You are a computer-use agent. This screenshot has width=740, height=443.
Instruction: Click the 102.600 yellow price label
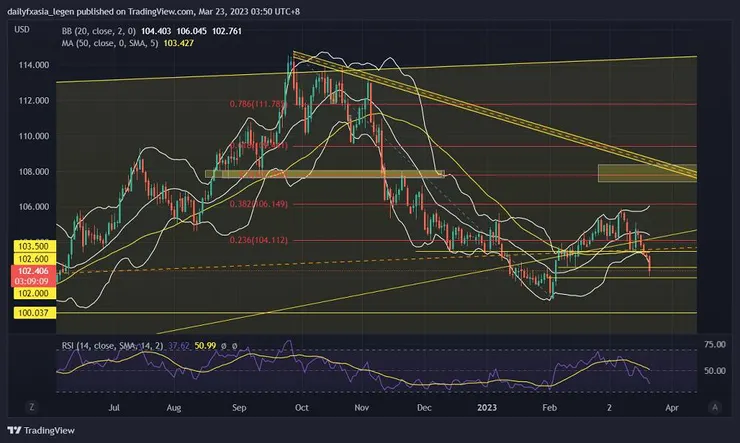pyautogui.click(x=33, y=259)
